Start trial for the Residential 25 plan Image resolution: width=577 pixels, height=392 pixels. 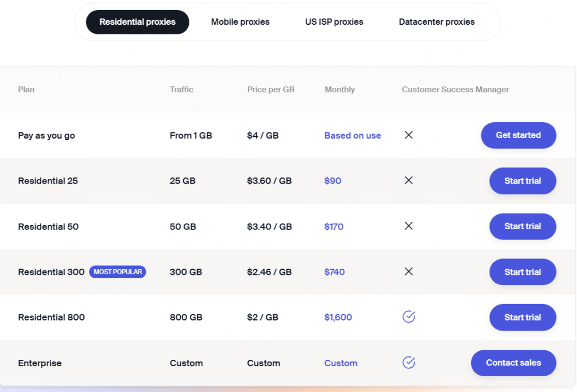point(522,181)
